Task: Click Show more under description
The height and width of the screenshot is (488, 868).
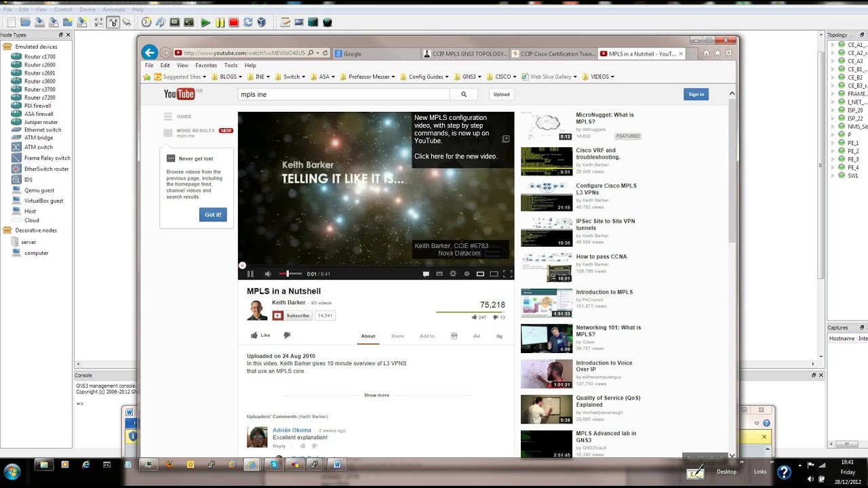Action: (x=376, y=395)
